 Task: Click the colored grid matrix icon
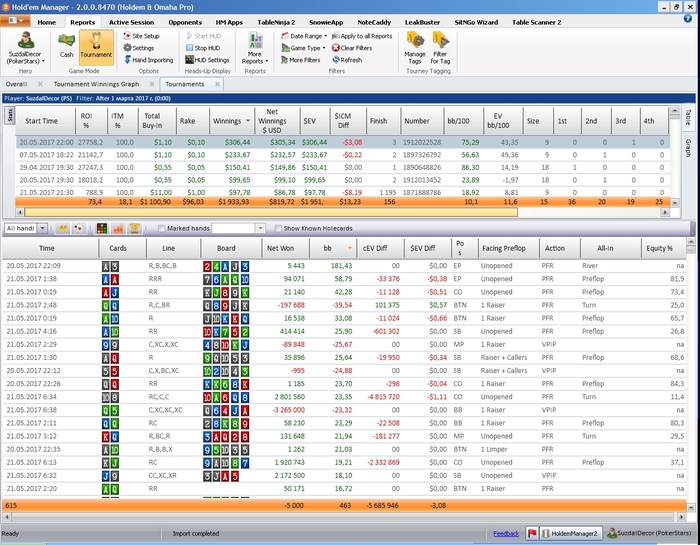click(x=102, y=228)
